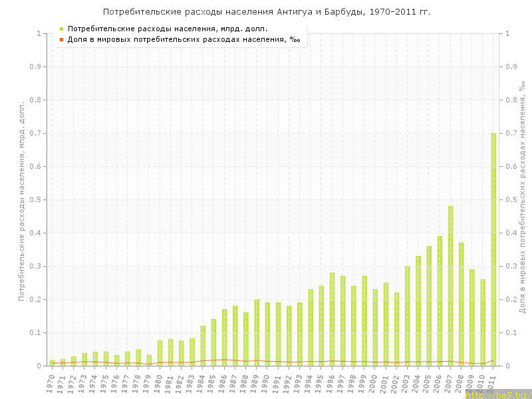This screenshot has height=399, width=532.
Task: Click the left vertical axis title
Action: 21,201
